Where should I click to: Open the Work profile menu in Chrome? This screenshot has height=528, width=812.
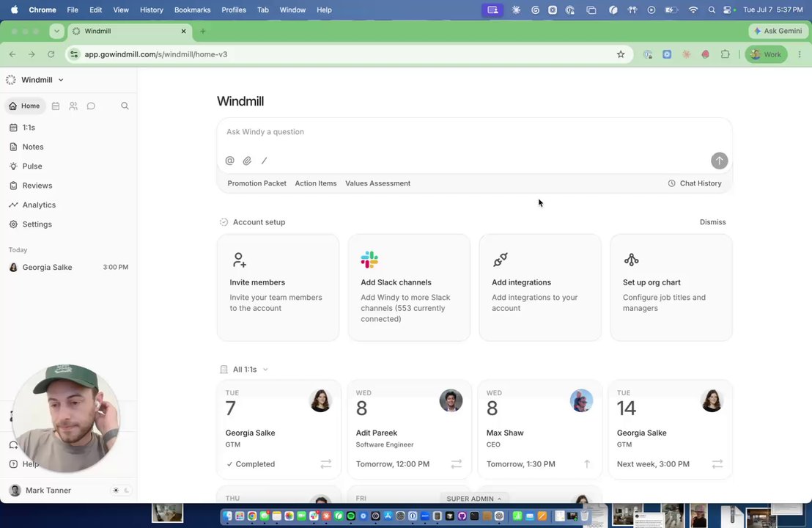tap(766, 54)
